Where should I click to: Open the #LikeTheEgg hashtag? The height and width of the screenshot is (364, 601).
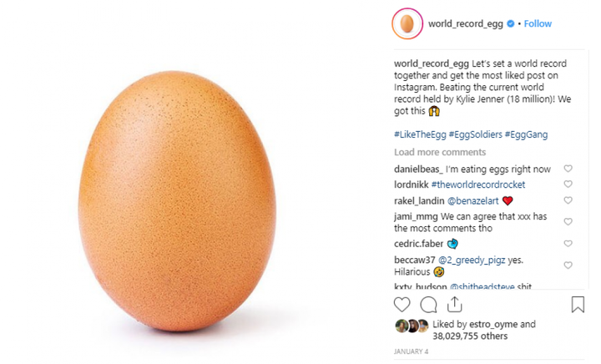click(x=420, y=134)
